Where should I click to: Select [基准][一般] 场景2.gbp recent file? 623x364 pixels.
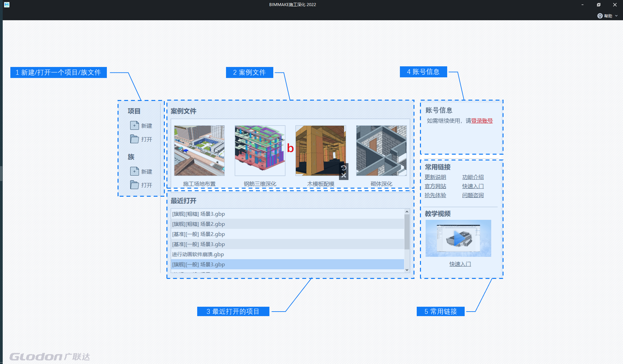click(x=288, y=234)
